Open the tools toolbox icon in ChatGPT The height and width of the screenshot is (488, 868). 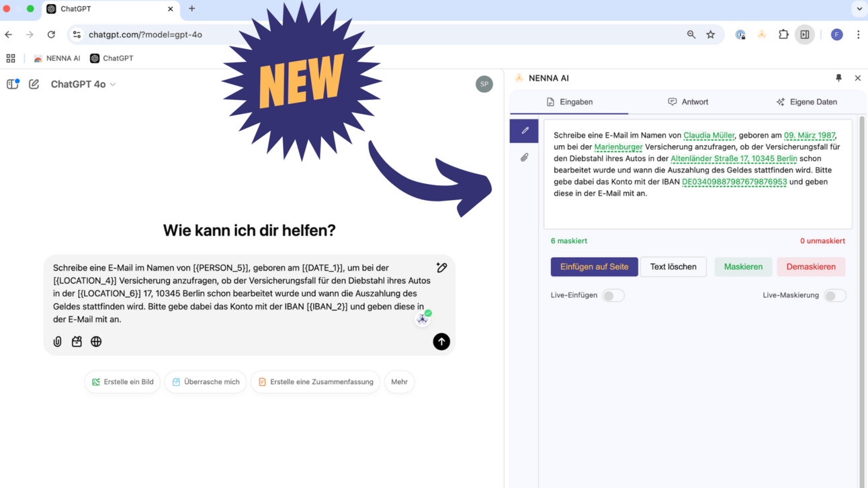77,342
